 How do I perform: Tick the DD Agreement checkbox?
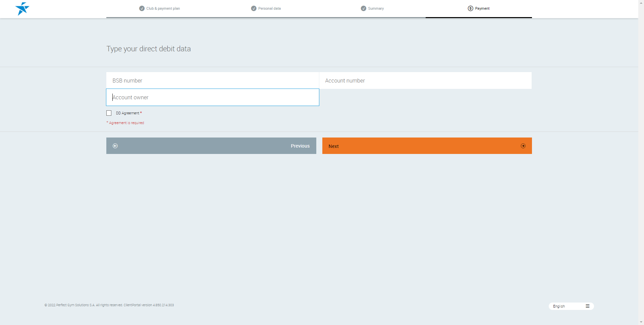click(x=109, y=113)
